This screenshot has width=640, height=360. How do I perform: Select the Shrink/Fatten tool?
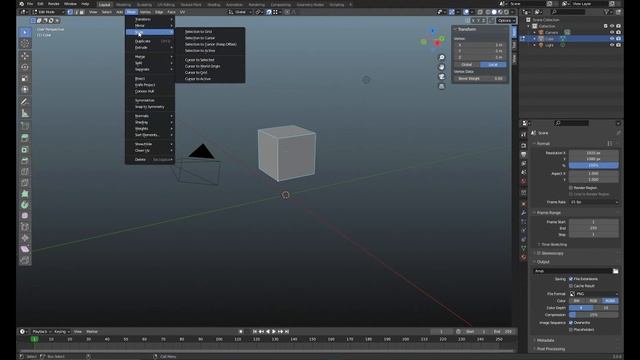[25, 238]
